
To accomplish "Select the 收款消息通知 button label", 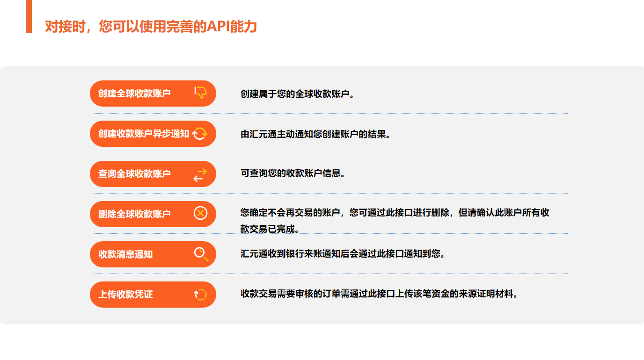I will click(x=125, y=254).
